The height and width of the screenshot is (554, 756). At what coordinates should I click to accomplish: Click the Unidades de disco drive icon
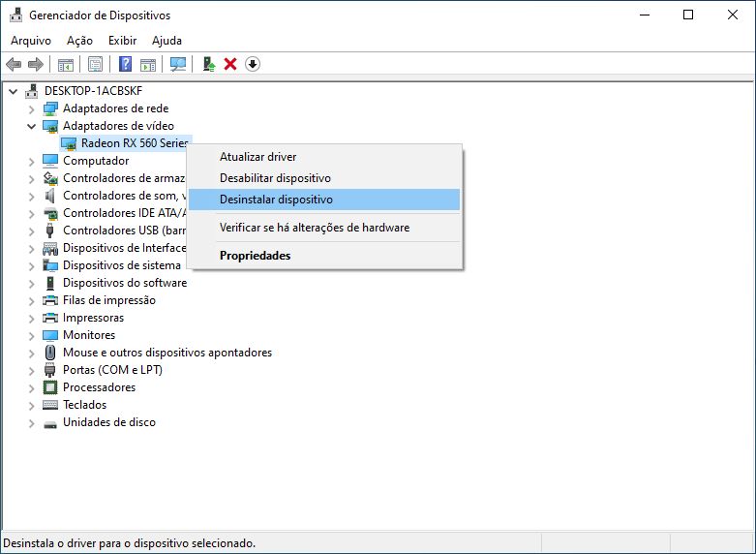click(50, 424)
